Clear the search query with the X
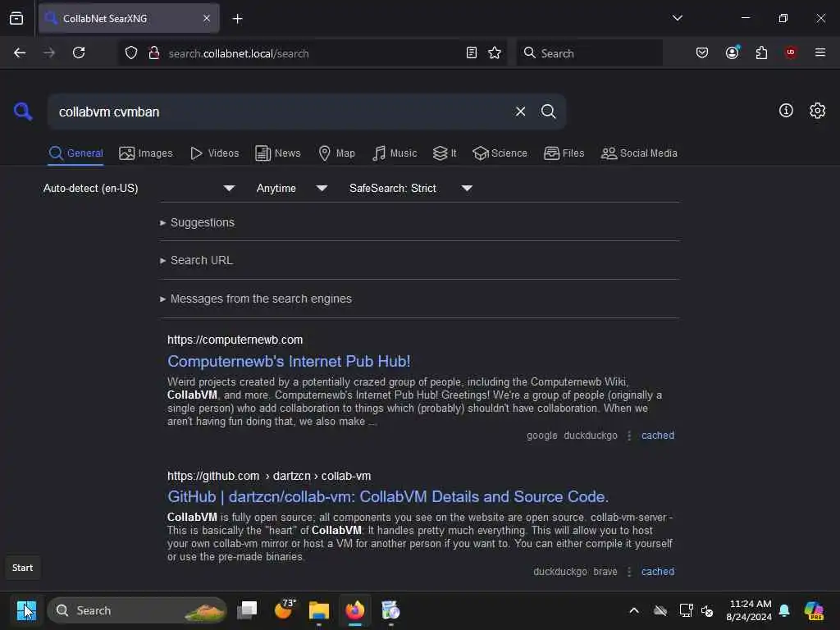840x630 pixels. coord(520,112)
